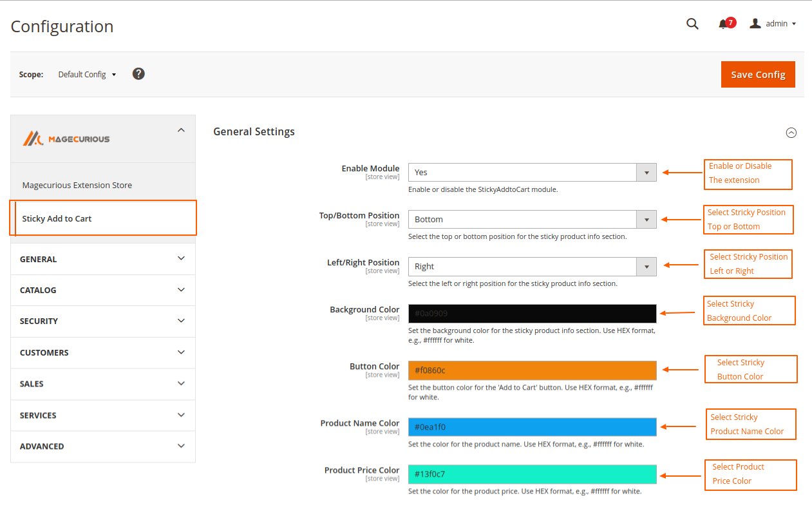The height and width of the screenshot is (516, 812).
Task: Open the Default Config scope selector
Action: click(86, 74)
